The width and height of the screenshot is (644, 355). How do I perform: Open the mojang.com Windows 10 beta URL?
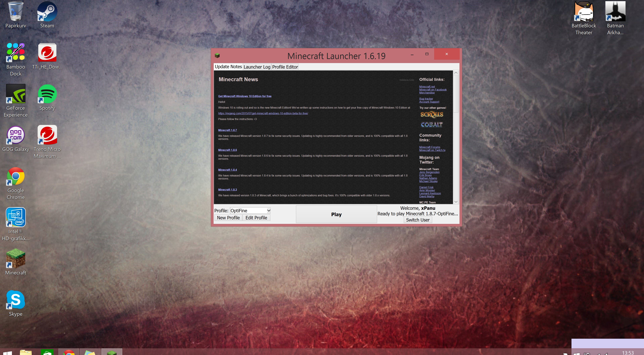pyautogui.click(x=263, y=113)
